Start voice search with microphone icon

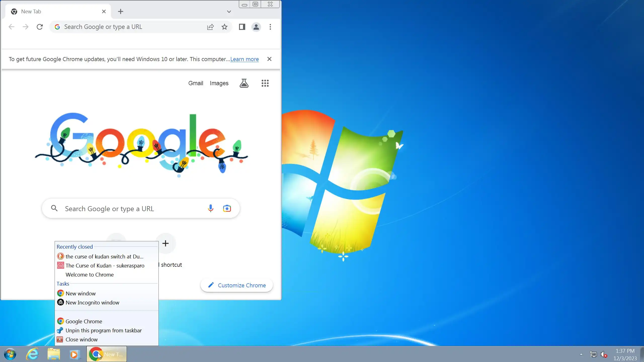click(x=211, y=208)
